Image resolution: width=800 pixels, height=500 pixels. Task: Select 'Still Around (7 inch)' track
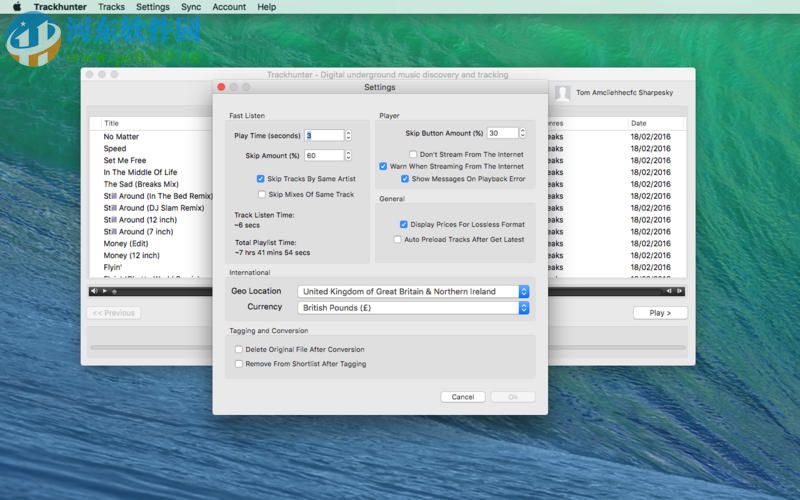(138, 232)
